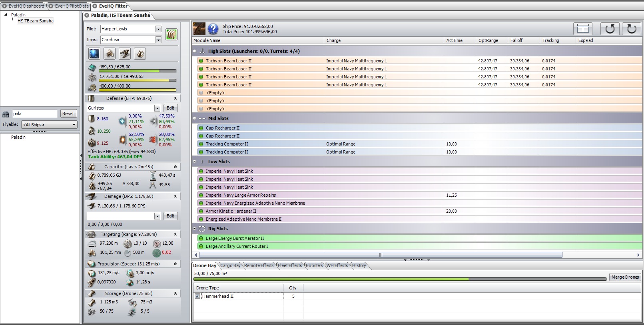644x325 pixels.
Task: Sort by the OptRange column header
Action: (x=492, y=40)
